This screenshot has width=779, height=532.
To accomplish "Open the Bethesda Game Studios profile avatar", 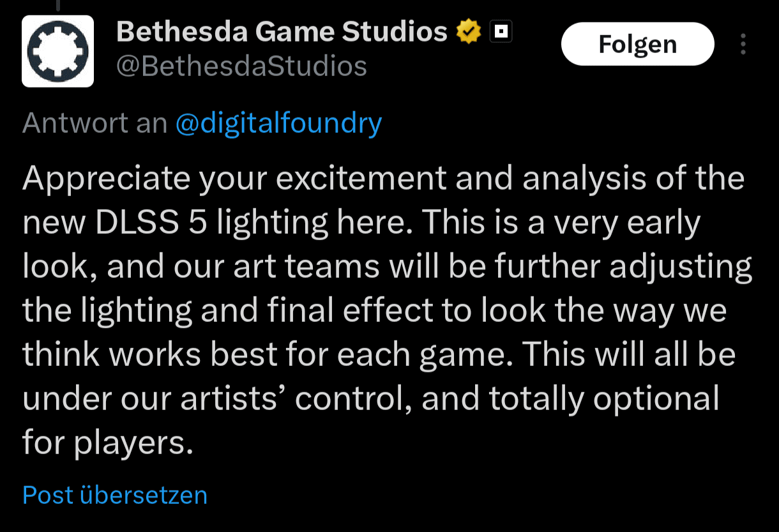I will coord(57,51).
